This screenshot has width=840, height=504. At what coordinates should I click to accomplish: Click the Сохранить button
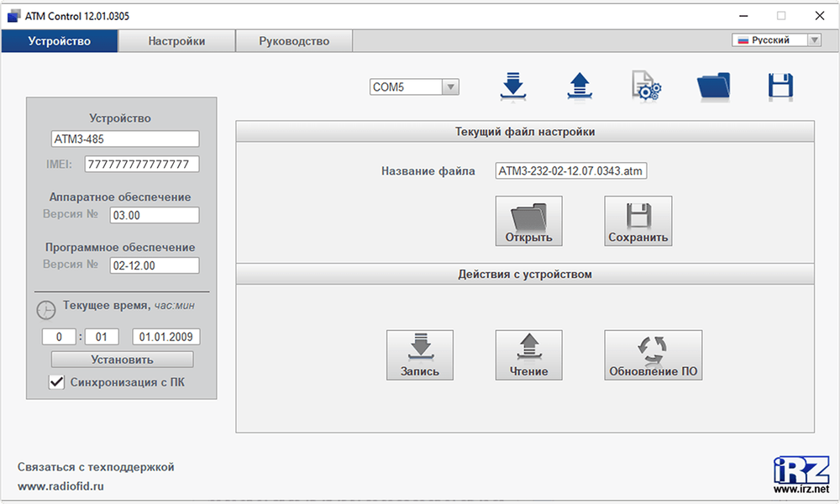638,221
